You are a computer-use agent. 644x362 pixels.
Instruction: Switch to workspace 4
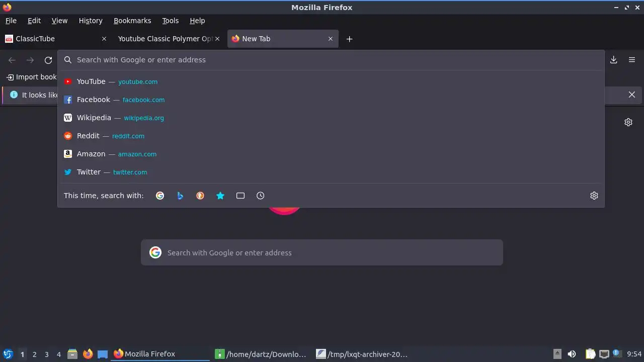(58, 354)
